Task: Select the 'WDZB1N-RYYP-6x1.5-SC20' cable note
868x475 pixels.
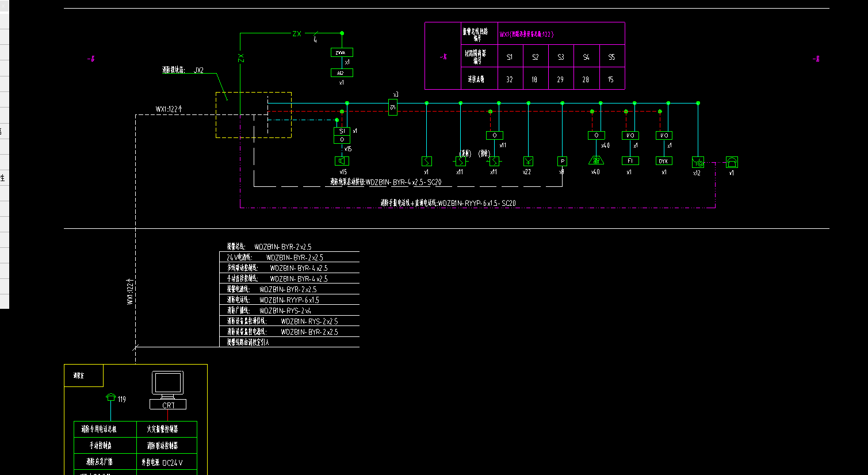Action: tap(448, 203)
